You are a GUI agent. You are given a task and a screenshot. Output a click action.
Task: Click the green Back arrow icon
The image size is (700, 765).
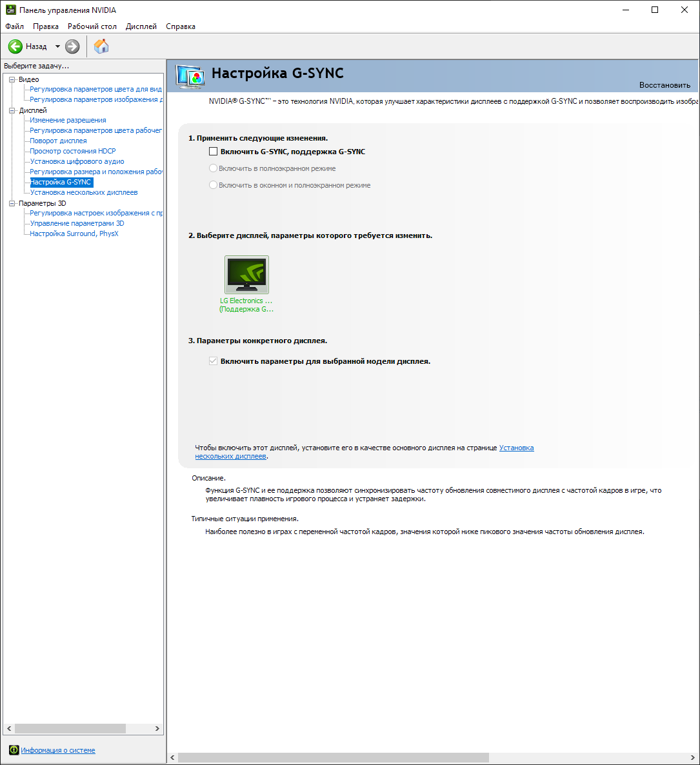tap(15, 46)
